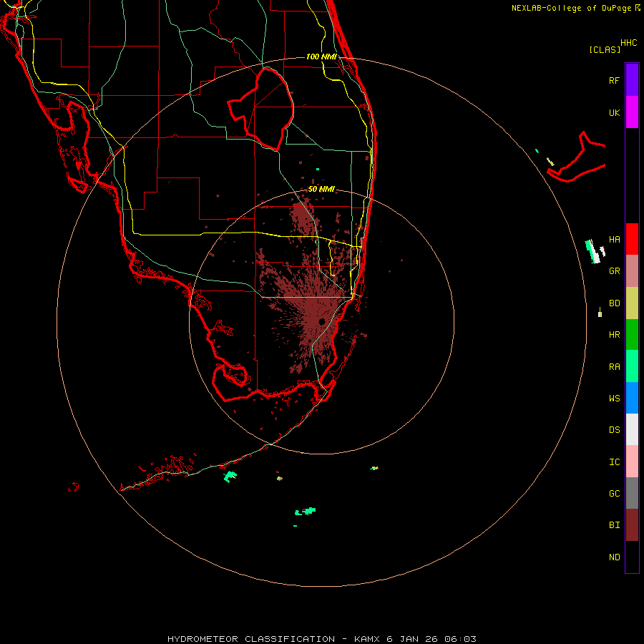Click the BD yellow legend color block
The width and height of the screenshot is (644, 644).
pyautogui.click(x=632, y=303)
